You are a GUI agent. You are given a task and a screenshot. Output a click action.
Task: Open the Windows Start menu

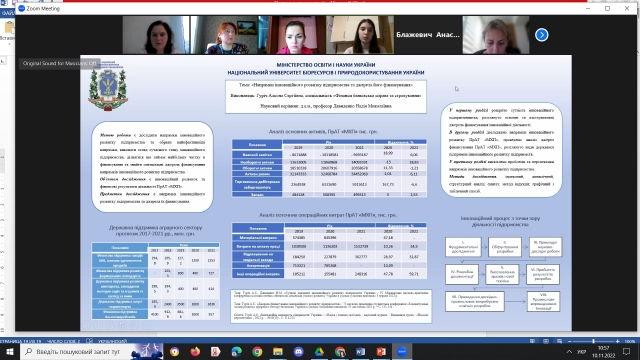10,351
